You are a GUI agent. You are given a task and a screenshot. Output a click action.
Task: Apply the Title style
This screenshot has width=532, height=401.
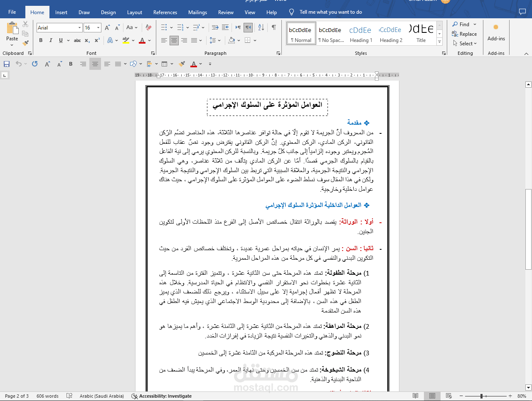coord(421,33)
